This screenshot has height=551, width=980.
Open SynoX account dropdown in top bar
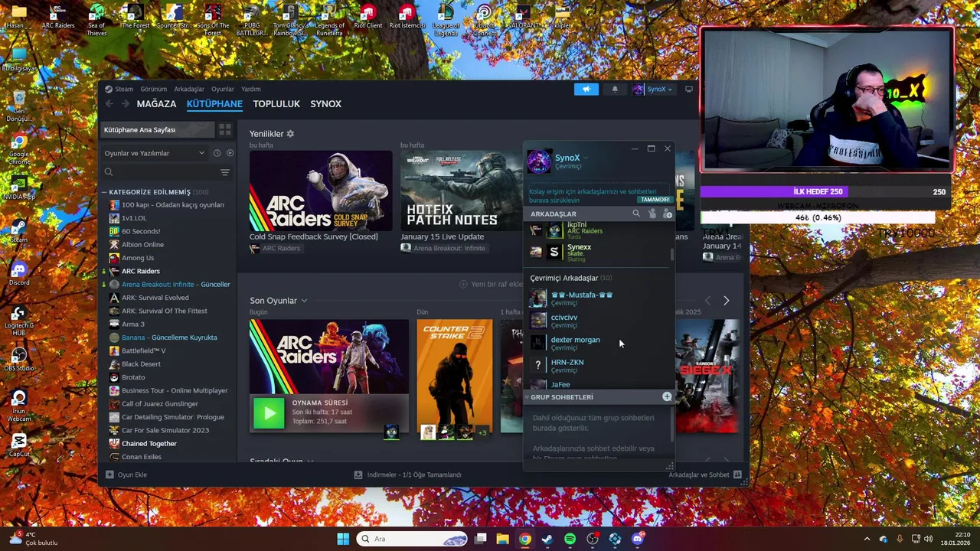click(x=652, y=90)
